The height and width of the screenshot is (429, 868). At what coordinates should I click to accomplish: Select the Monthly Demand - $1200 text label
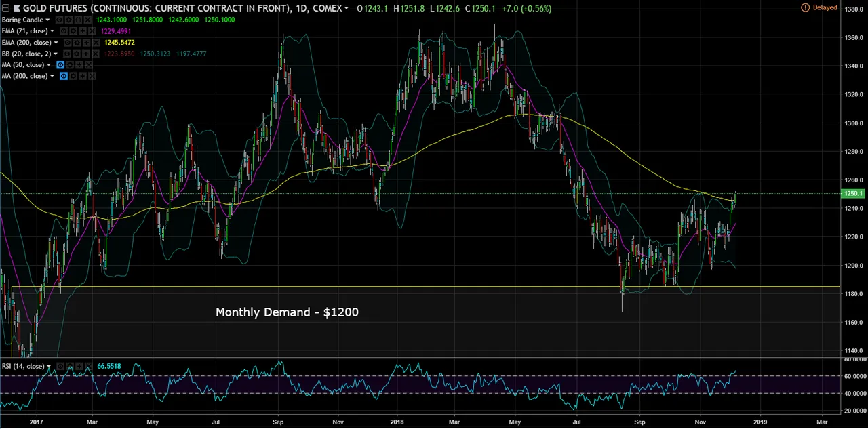287,312
